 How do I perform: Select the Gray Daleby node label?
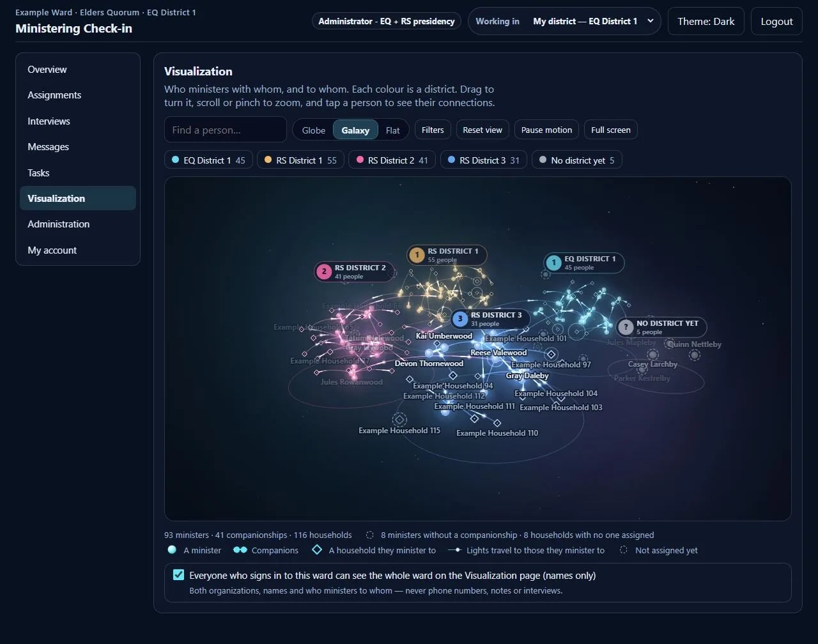click(527, 376)
